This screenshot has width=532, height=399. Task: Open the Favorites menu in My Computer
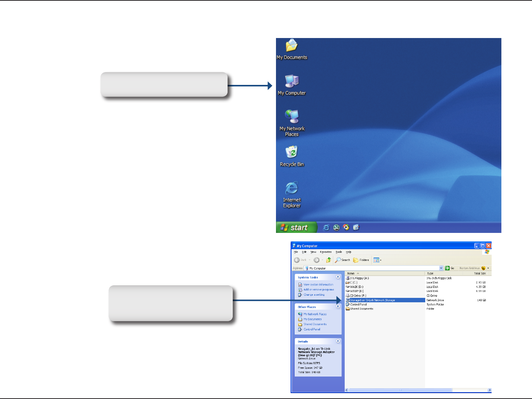click(326, 252)
